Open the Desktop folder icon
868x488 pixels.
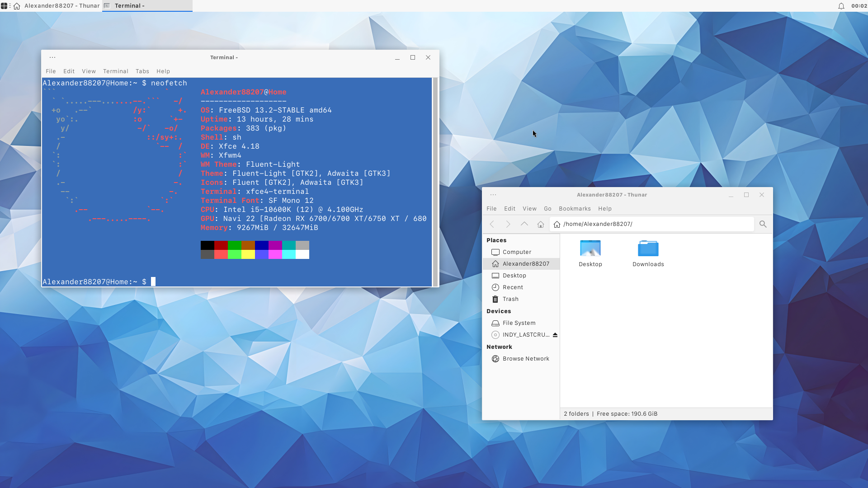(x=590, y=249)
